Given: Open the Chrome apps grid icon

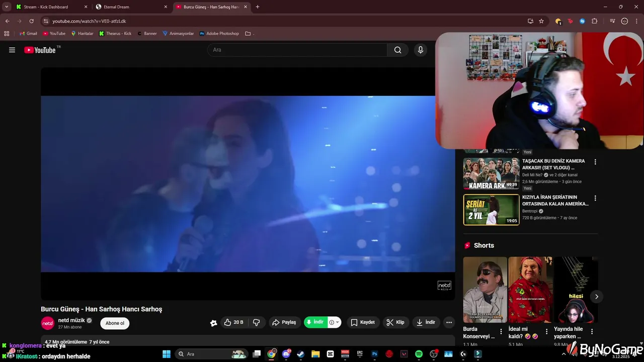Looking at the screenshot, I should coord(7,34).
